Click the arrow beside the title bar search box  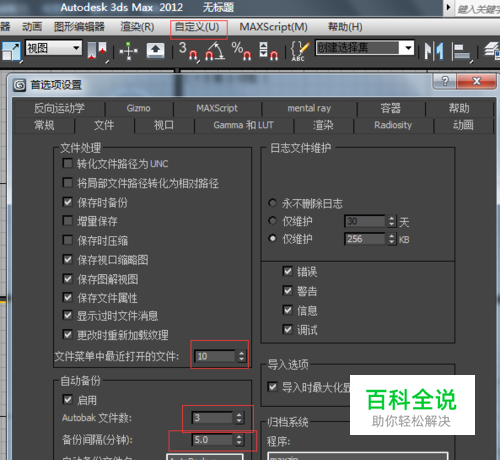(x=448, y=7)
